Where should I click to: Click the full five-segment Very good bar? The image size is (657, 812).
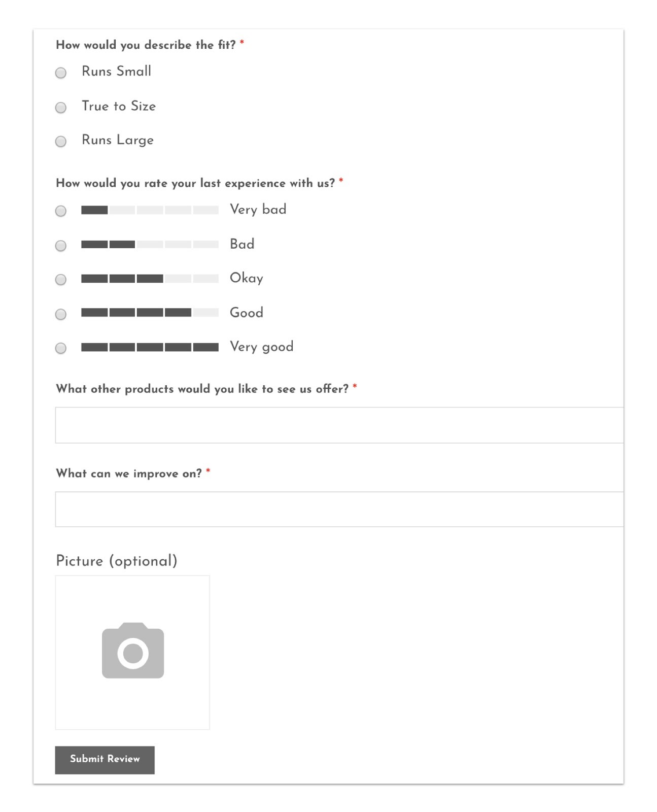tap(150, 347)
